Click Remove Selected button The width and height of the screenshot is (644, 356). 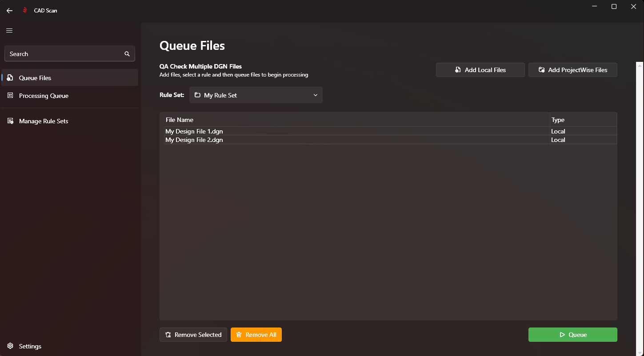point(193,335)
